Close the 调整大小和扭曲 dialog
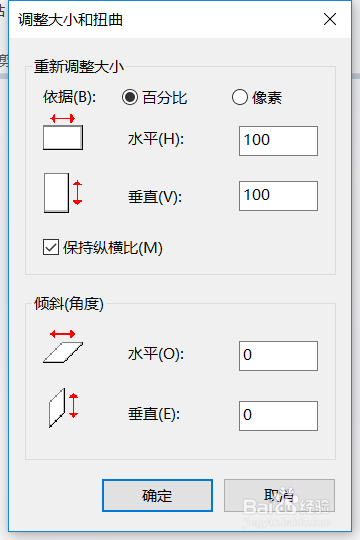 click(330, 19)
